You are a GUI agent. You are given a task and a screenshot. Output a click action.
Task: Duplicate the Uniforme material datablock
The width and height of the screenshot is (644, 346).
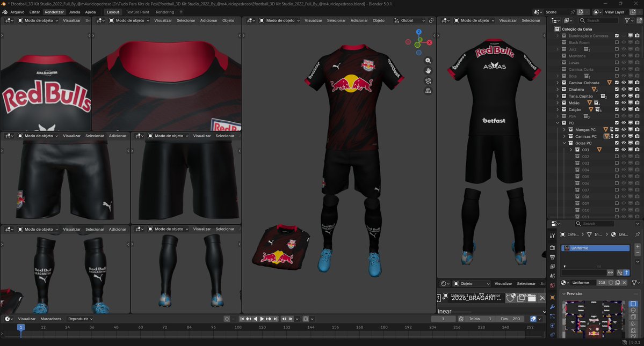(617, 283)
